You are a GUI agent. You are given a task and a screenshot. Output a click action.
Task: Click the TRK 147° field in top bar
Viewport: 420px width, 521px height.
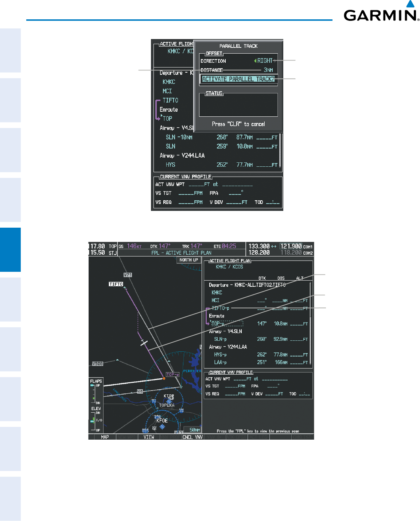pos(192,246)
